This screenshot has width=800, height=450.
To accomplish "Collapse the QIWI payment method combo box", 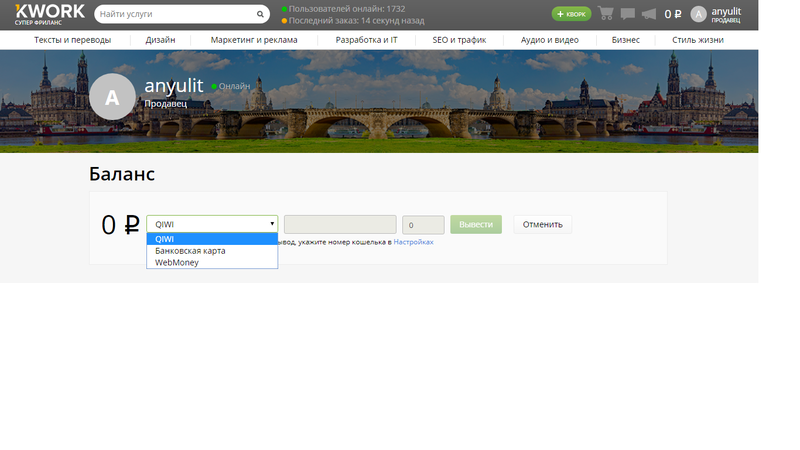I will pos(212,225).
